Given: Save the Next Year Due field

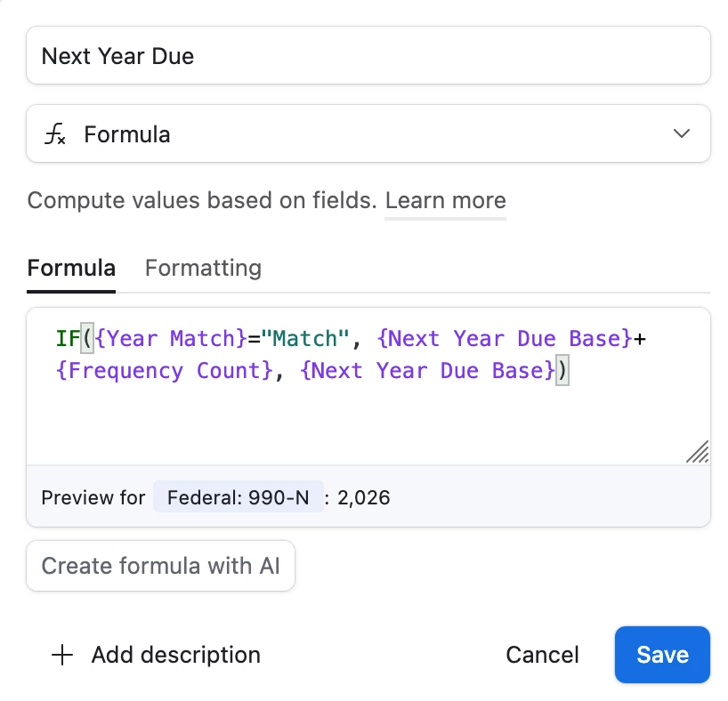Looking at the screenshot, I should click(662, 656).
